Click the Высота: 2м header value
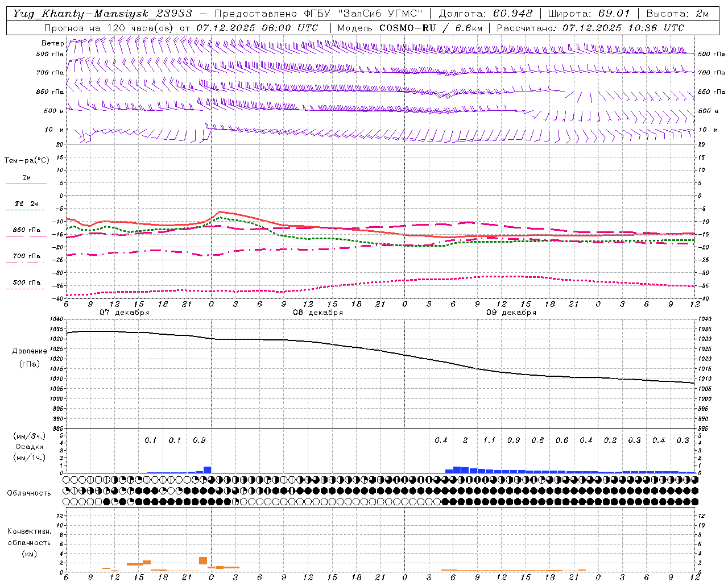The image size is (728, 582). pyautogui.click(x=677, y=13)
